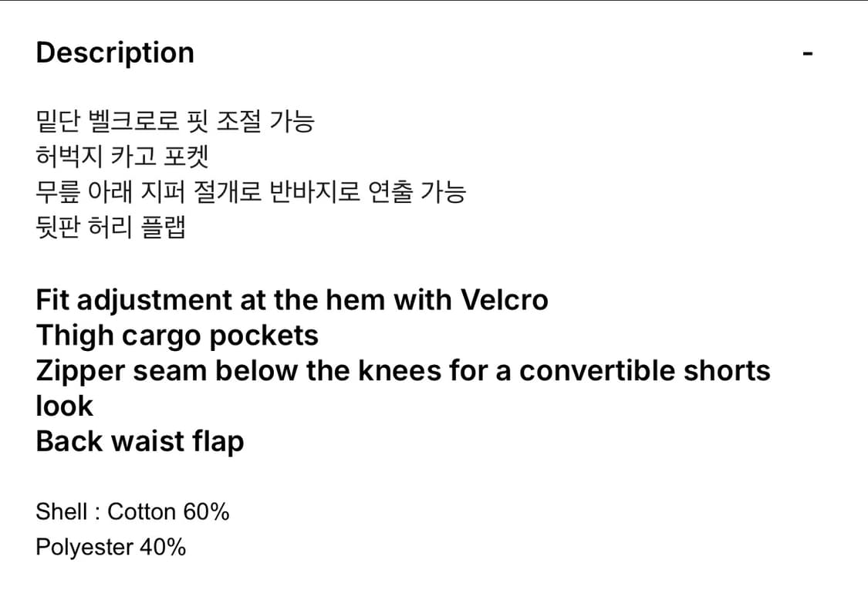
Task: Click the 'Polyester 40%' line
Action: (111, 547)
